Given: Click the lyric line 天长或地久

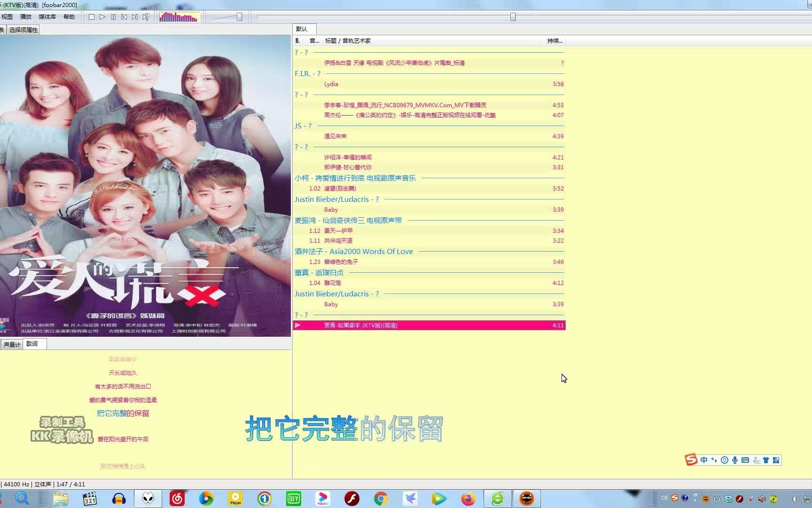Looking at the screenshot, I should click(x=123, y=373).
